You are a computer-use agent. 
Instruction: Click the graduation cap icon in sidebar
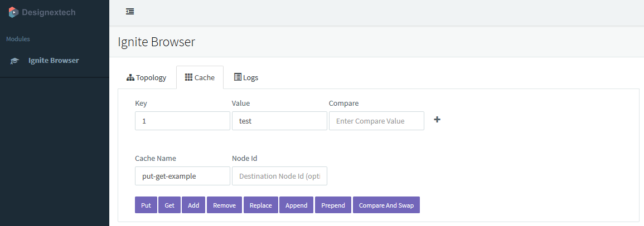tap(15, 61)
